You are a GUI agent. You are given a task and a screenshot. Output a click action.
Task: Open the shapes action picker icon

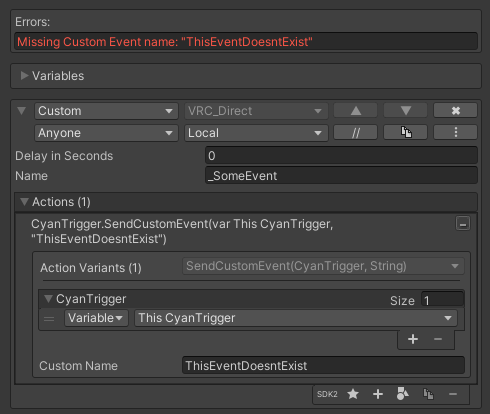tap(403, 394)
